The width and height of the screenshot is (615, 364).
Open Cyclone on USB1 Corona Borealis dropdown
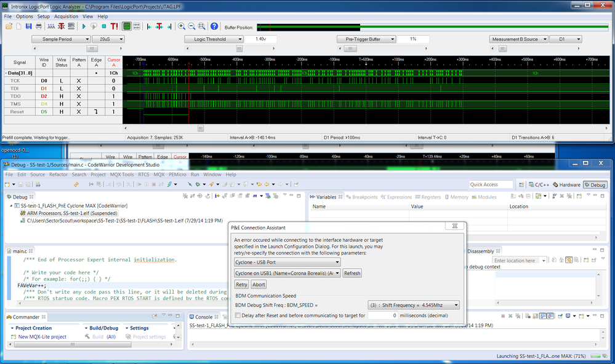(287, 274)
